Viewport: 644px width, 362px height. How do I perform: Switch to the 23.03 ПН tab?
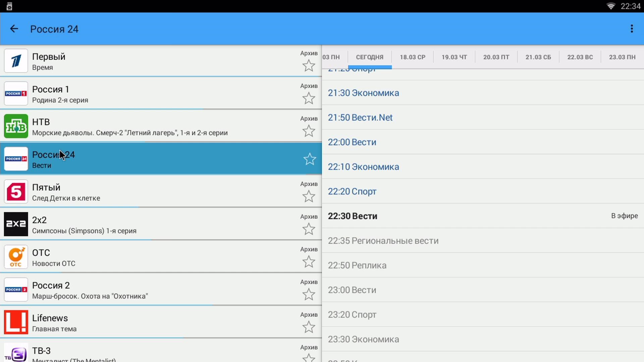tap(622, 57)
